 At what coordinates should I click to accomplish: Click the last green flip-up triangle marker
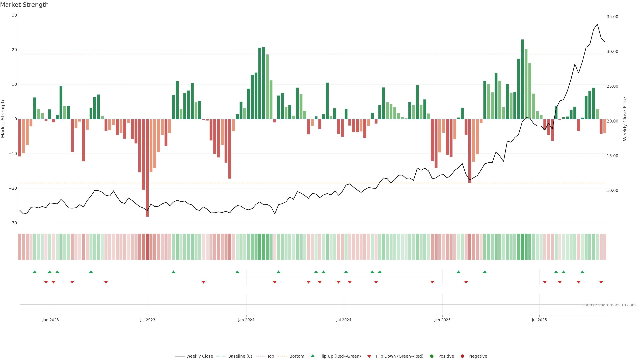click(582, 272)
